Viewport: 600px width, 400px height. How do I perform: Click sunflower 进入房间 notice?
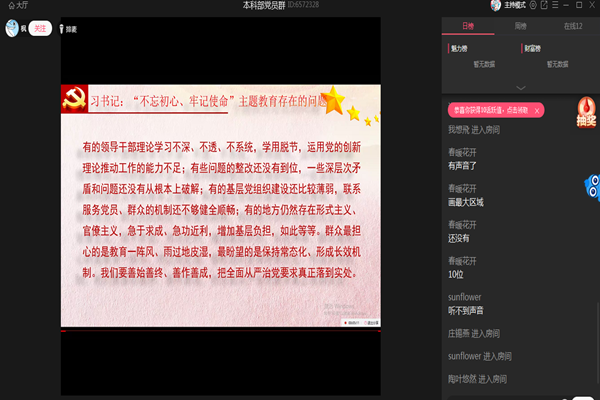[x=480, y=356]
